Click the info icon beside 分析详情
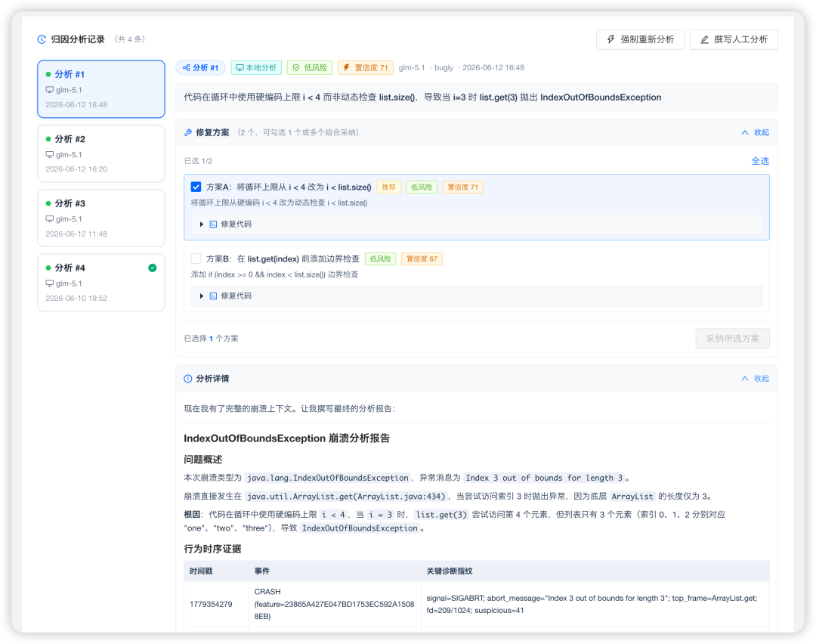This screenshot has width=816, height=644. 188,379
